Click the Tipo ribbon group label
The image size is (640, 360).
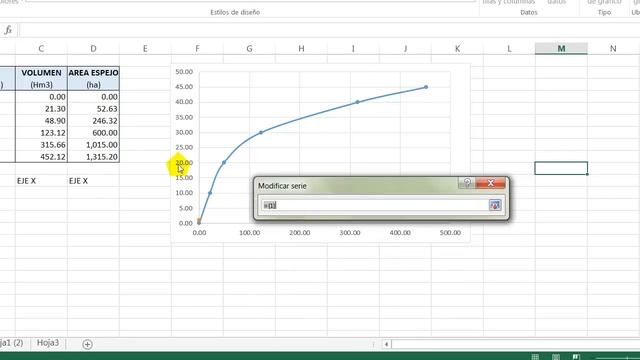coord(604,12)
